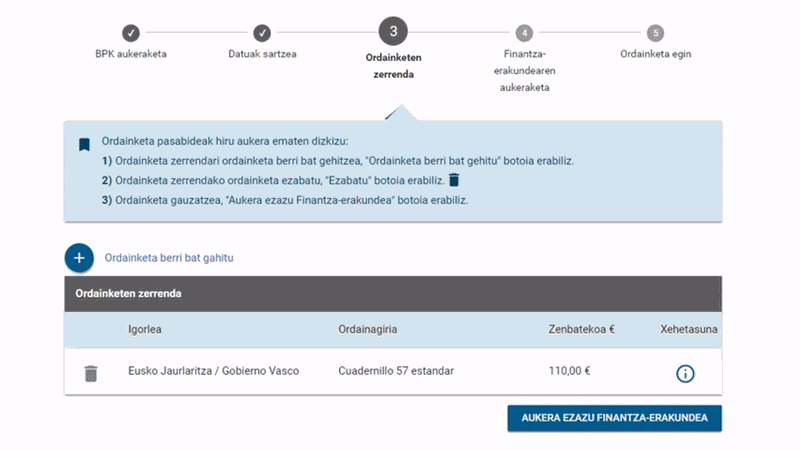Click the trash icon in instruction line 2
Viewport: 800px width, 451px height.
pos(454,180)
